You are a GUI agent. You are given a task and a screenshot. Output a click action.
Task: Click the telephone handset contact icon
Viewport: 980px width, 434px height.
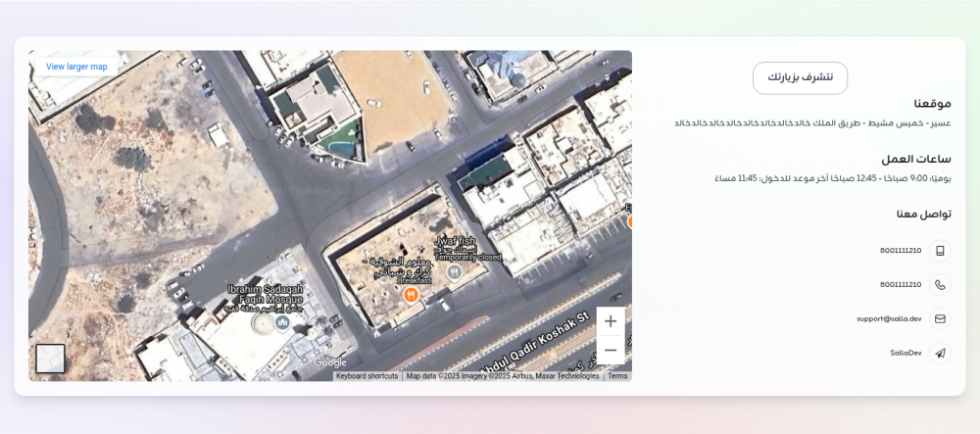(x=940, y=285)
